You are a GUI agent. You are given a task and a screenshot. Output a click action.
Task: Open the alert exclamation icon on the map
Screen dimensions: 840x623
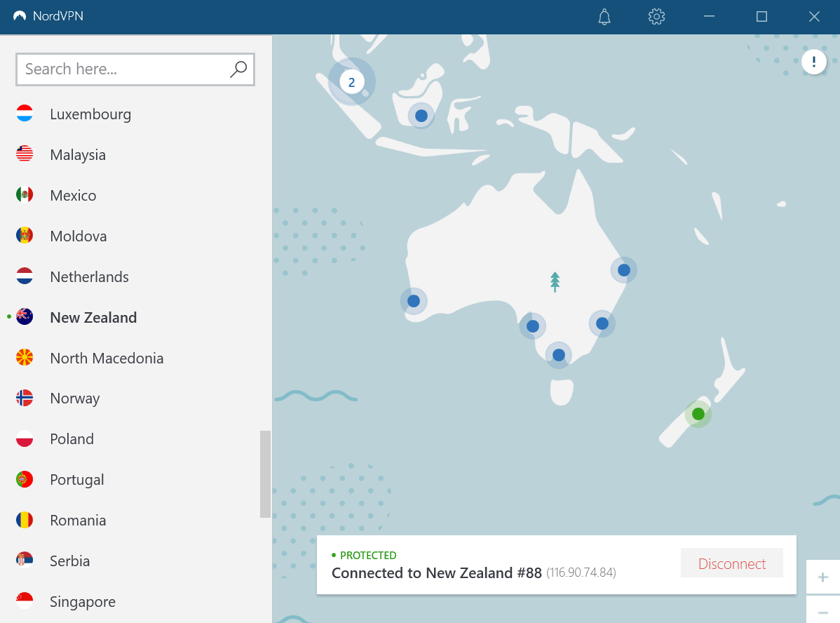point(814,62)
